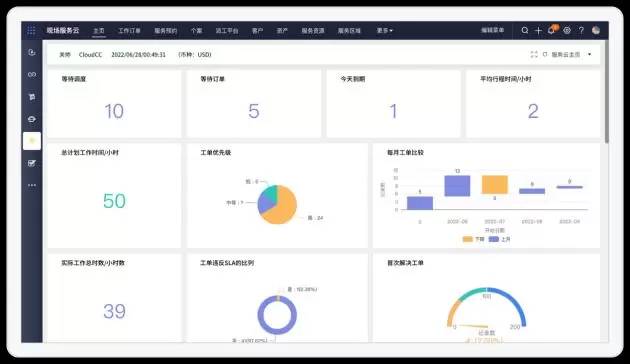
Task: Open the 服务云主页 dashboard selector dropdown
Action: [x=589, y=54]
